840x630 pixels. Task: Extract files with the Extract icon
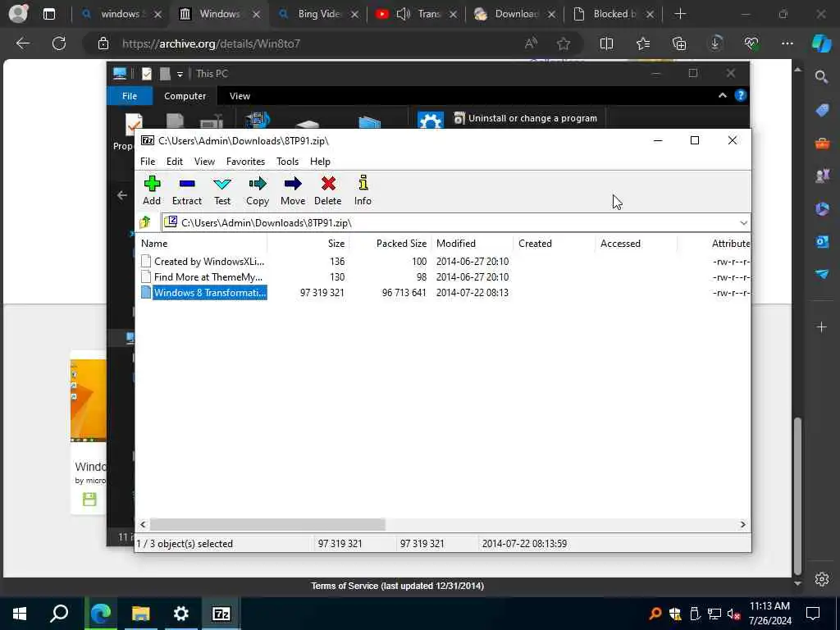(186, 190)
